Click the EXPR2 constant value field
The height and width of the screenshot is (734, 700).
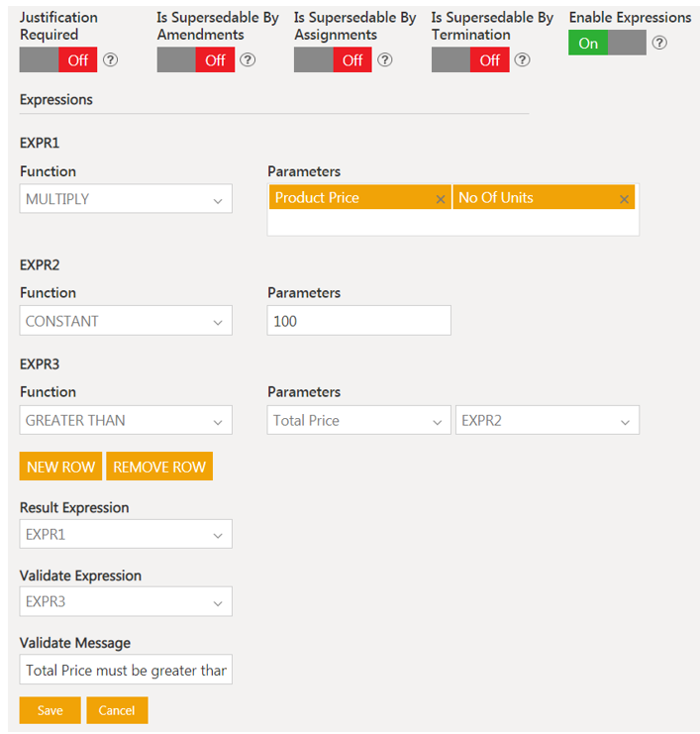tap(358, 321)
